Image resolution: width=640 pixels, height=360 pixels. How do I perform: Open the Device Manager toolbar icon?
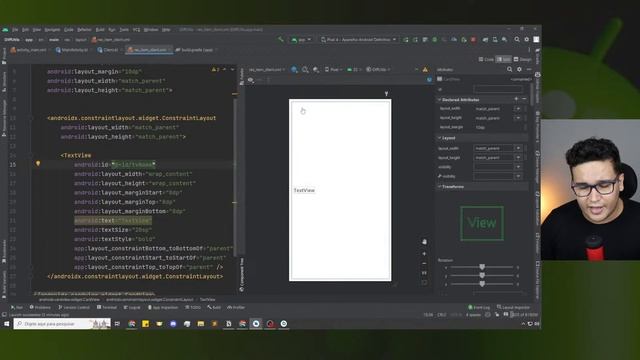[495, 40]
